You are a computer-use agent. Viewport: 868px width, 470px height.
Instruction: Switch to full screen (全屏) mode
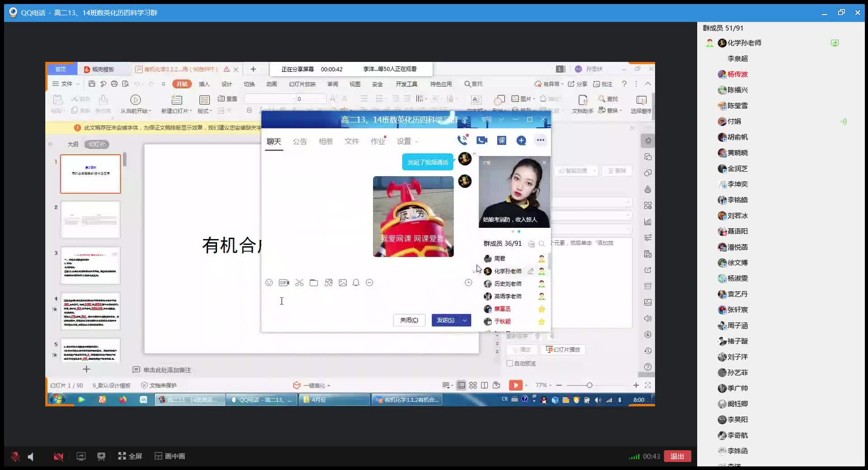[x=130, y=456]
